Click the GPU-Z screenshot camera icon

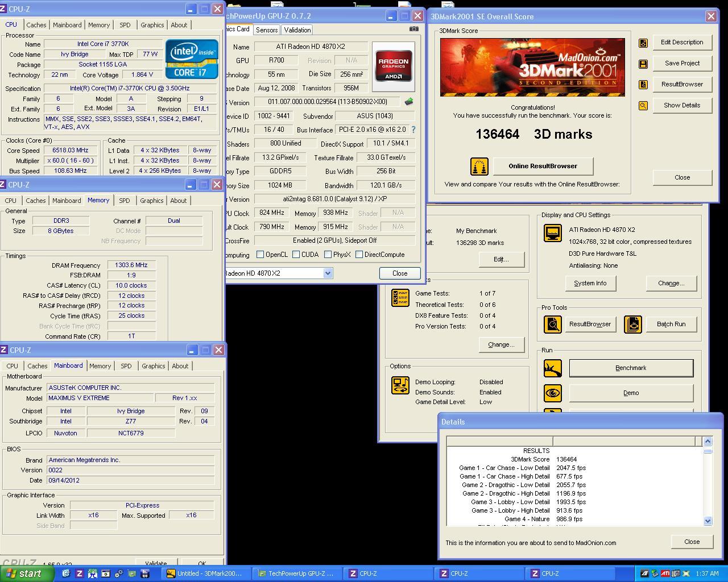tap(414, 29)
